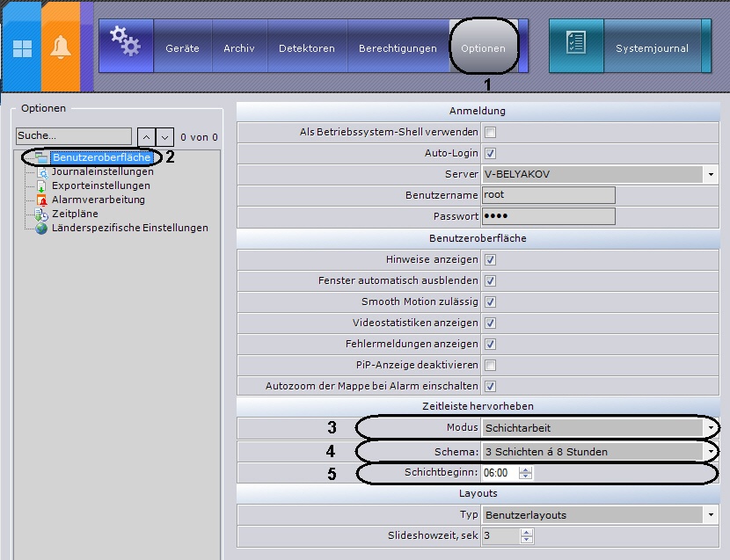
Task: Open the Archiv tab
Action: [239, 48]
